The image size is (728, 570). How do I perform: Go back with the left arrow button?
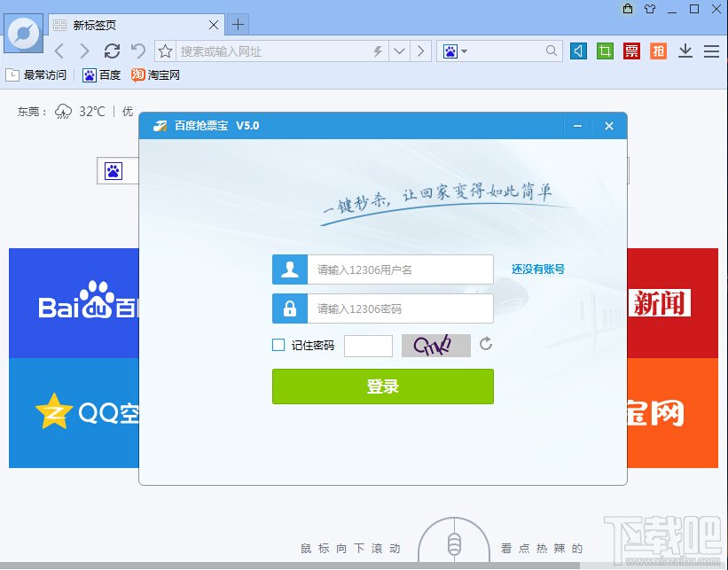pyautogui.click(x=59, y=51)
